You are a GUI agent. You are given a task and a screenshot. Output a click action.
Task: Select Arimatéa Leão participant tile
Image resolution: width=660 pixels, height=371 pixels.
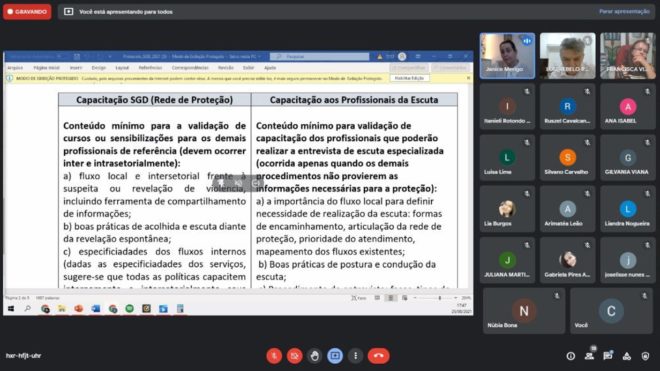tap(567, 209)
